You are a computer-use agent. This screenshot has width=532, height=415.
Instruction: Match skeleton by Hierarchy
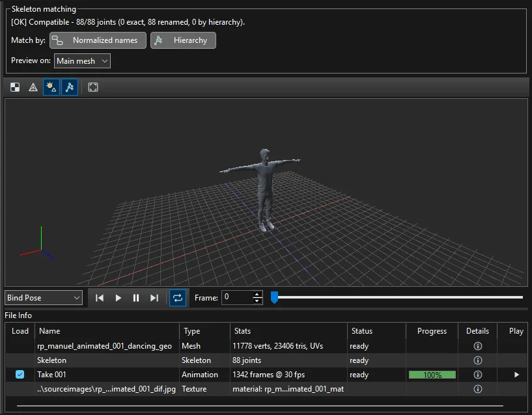tap(183, 40)
